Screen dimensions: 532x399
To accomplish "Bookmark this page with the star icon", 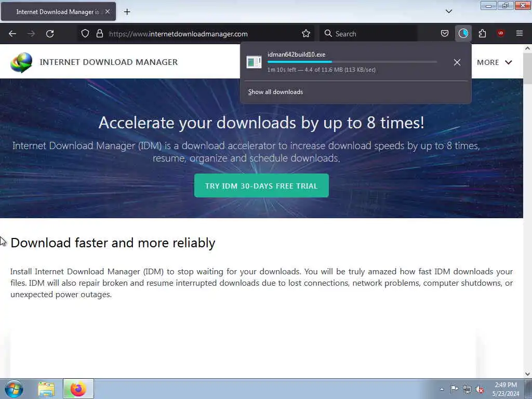I will (305, 34).
